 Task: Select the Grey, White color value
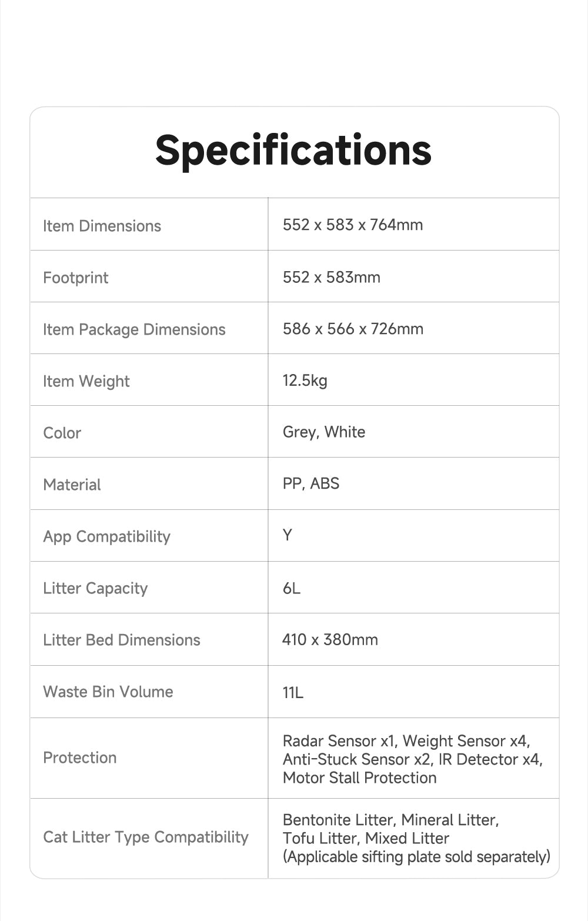point(324,432)
